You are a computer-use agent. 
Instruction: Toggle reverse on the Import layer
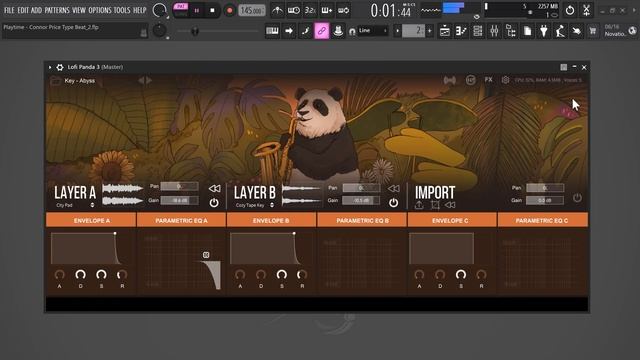tap(450, 205)
